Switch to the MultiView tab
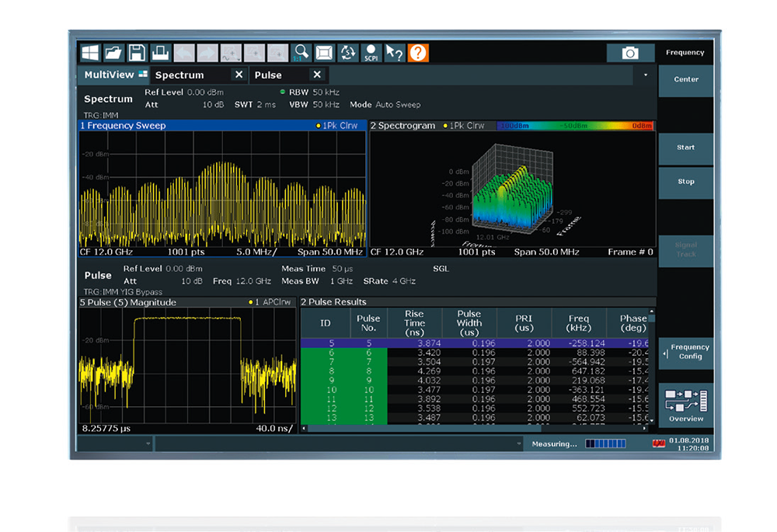 pyautogui.click(x=113, y=75)
